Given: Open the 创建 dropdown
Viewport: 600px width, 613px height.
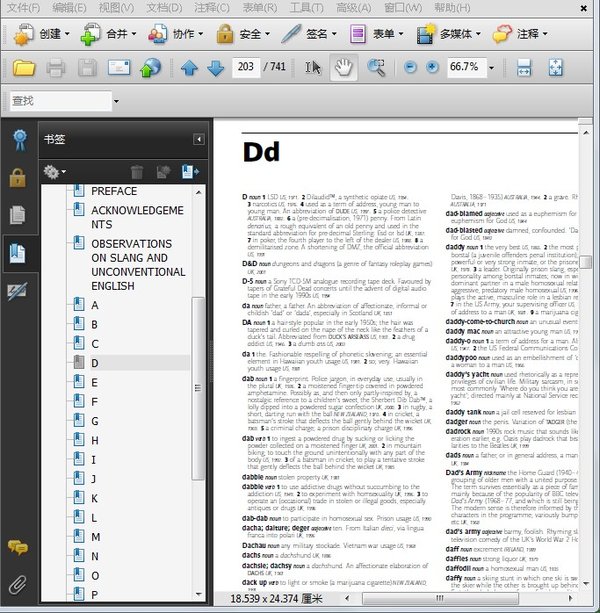Looking at the screenshot, I should tap(41, 34).
